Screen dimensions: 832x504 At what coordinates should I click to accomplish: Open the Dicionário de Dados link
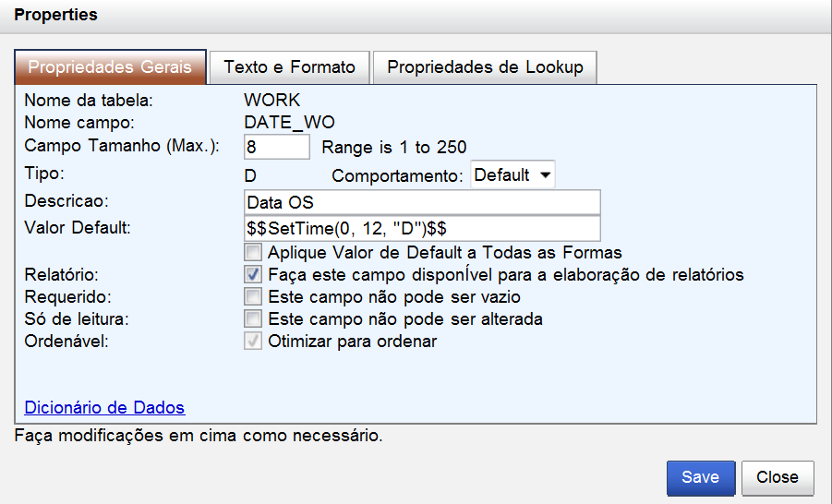(104, 407)
